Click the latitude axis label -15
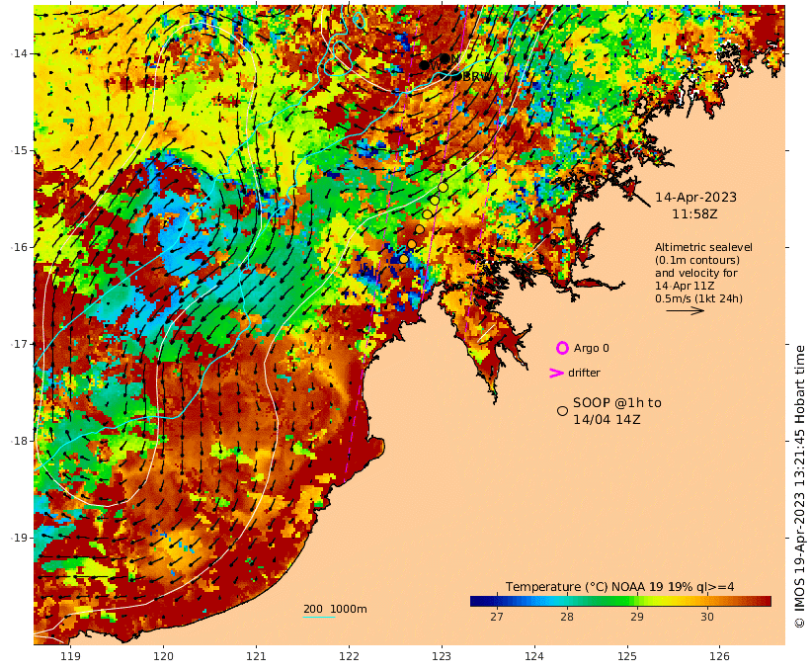The image size is (810, 672). click(19, 150)
